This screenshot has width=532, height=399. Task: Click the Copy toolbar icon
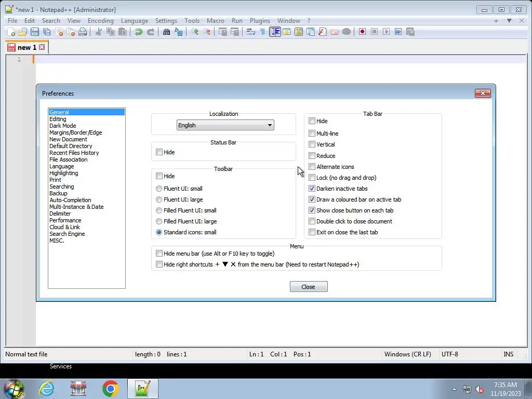click(111, 32)
